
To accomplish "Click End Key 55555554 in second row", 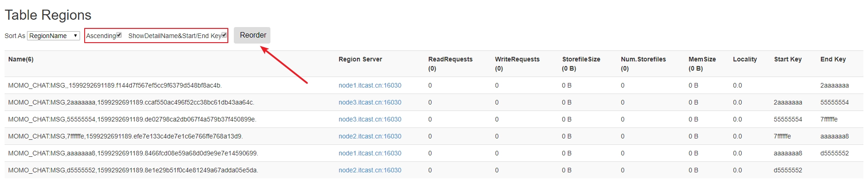I will pyautogui.click(x=835, y=102).
